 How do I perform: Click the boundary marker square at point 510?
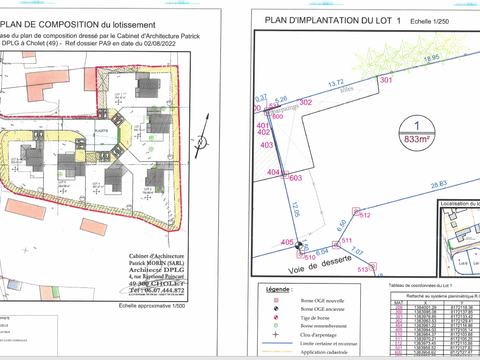click(300, 254)
